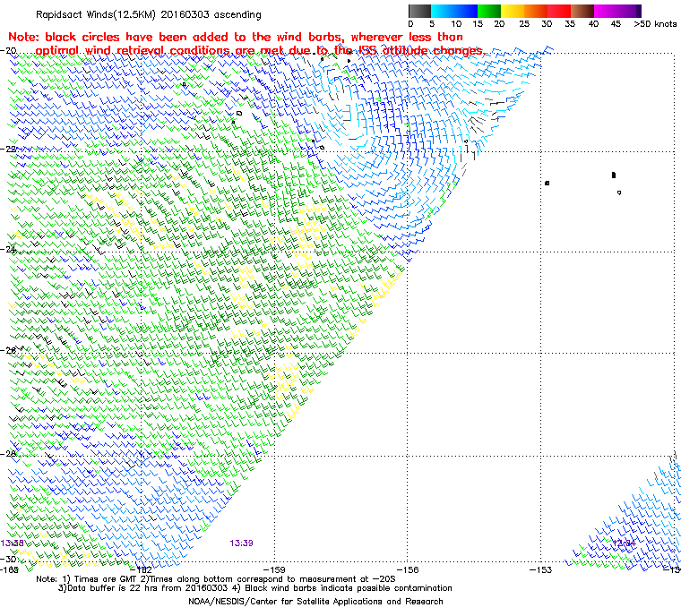Image resolution: width=681 pixels, height=616 pixels.
Task: Click the 'Note: 1) Times are GMT' footnote
Action: [215, 579]
